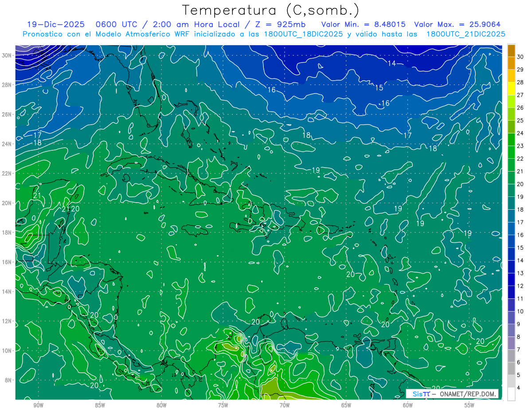Click the colorbar scale label "10"

(x=520, y=311)
